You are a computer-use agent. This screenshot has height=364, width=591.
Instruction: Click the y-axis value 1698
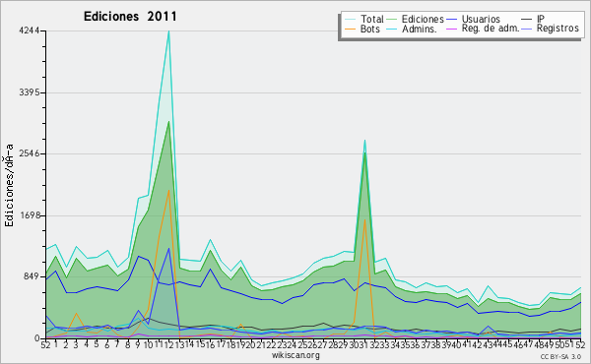(30, 215)
